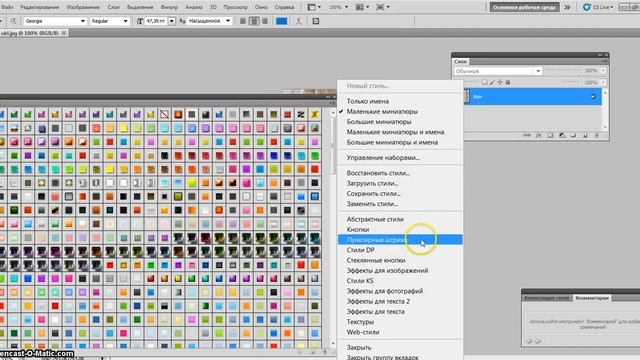640x360 pixels.
Task: Align text left in options bar
Action: pos(243,21)
